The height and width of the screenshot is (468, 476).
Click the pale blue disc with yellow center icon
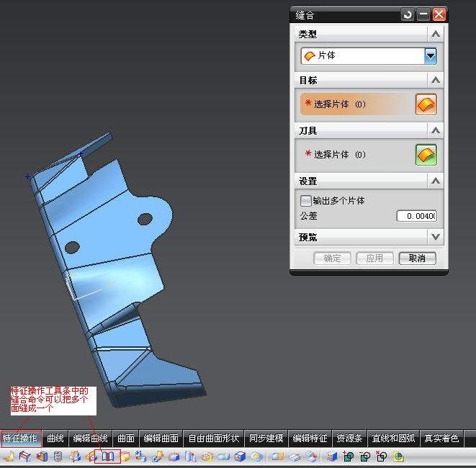[257, 456]
